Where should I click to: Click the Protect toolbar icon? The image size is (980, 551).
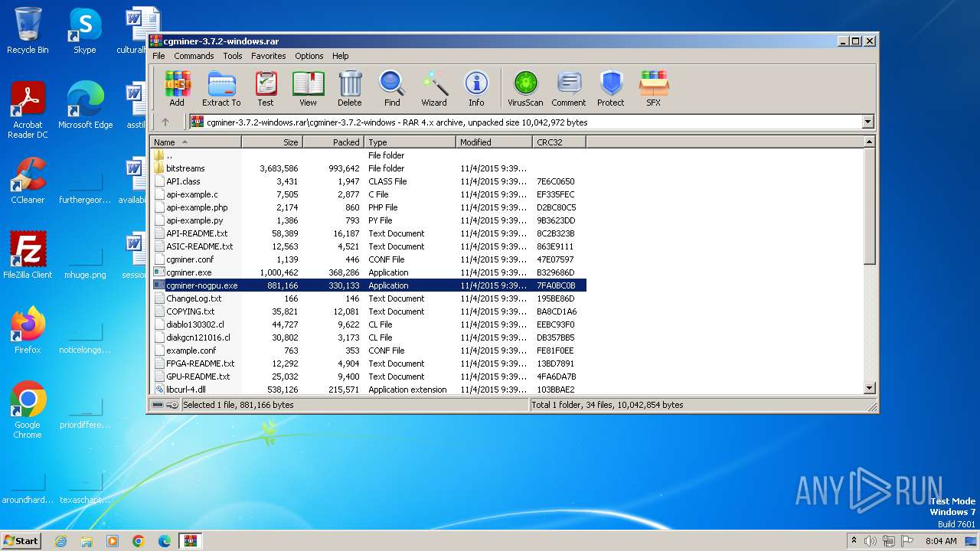coord(611,88)
